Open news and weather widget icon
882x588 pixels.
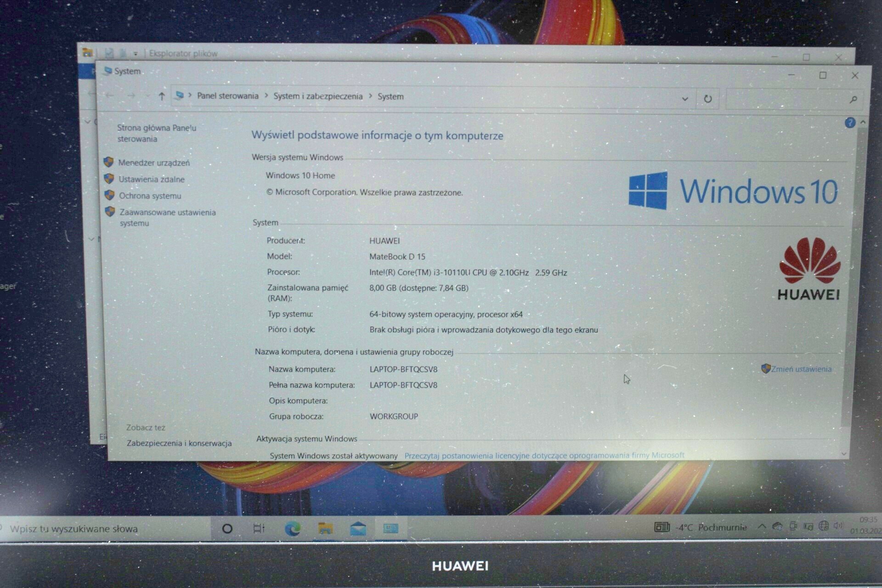tap(661, 527)
